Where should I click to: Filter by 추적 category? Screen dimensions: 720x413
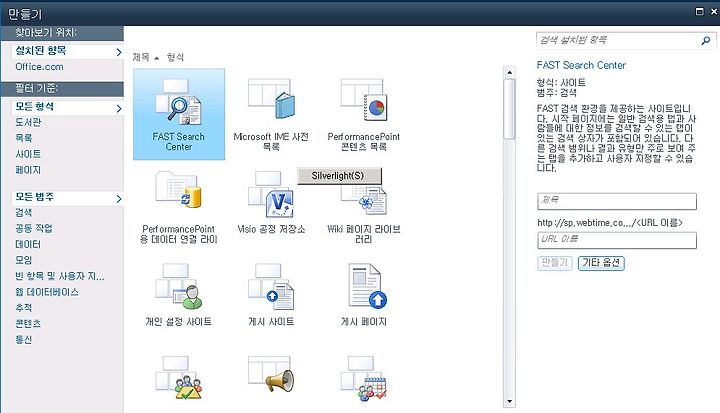(24, 308)
